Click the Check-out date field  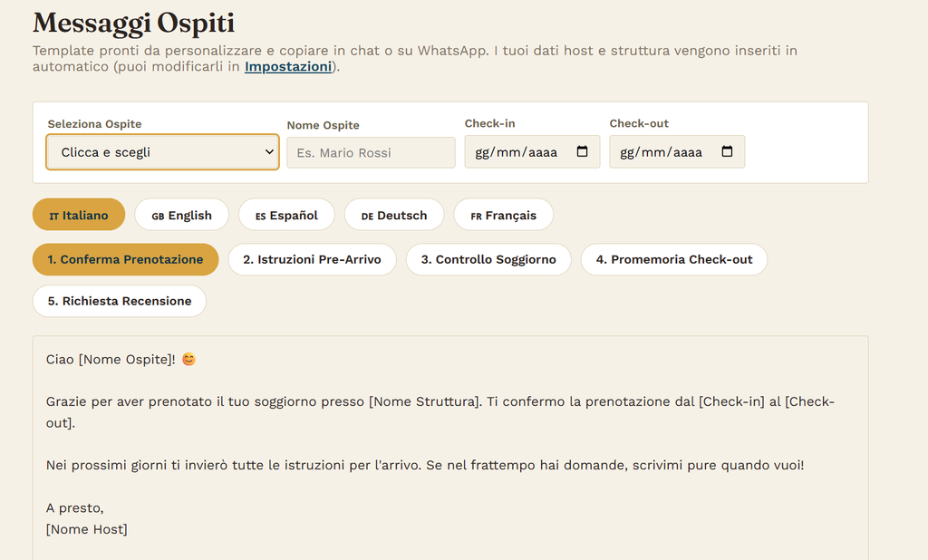click(x=677, y=151)
